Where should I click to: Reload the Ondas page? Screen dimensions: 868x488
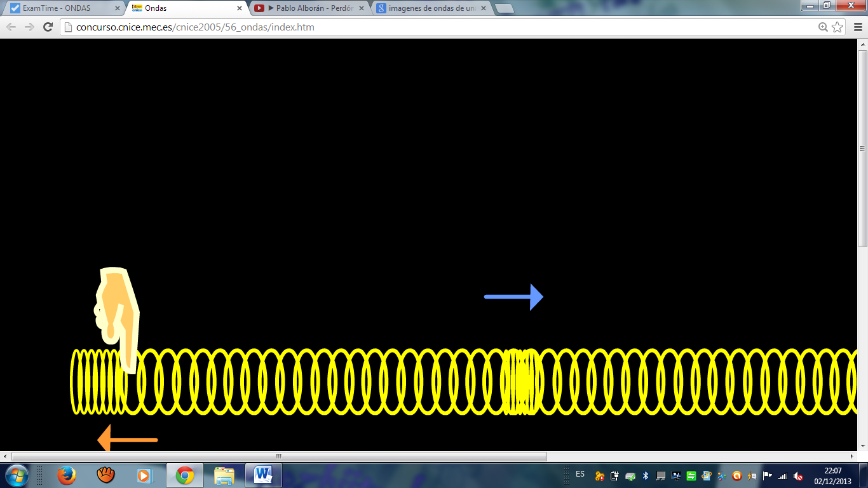pos(48,27)
